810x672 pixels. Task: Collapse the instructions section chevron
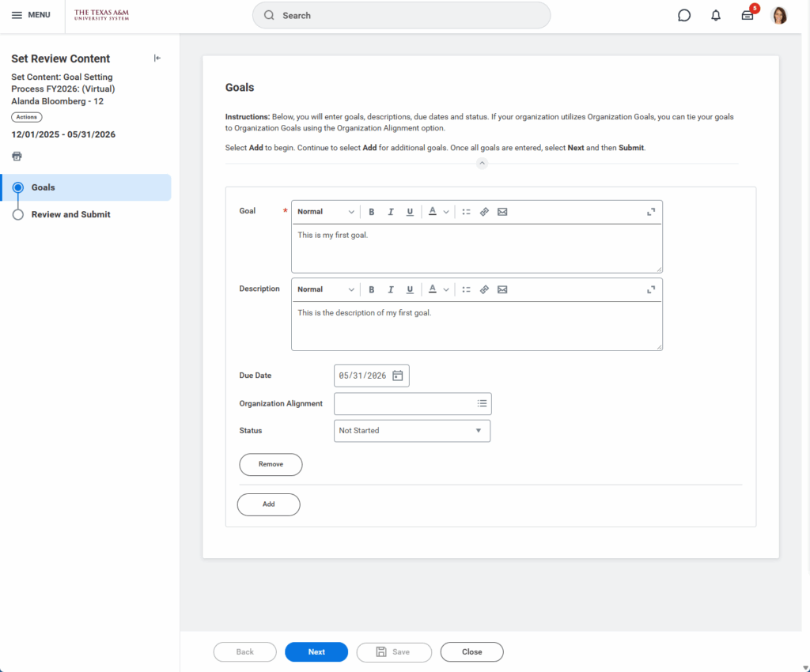[x=482, y=163]
